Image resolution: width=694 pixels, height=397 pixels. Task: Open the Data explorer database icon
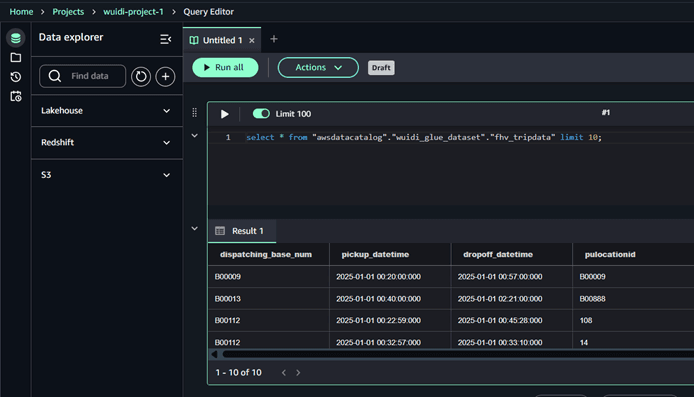point(15,38)
